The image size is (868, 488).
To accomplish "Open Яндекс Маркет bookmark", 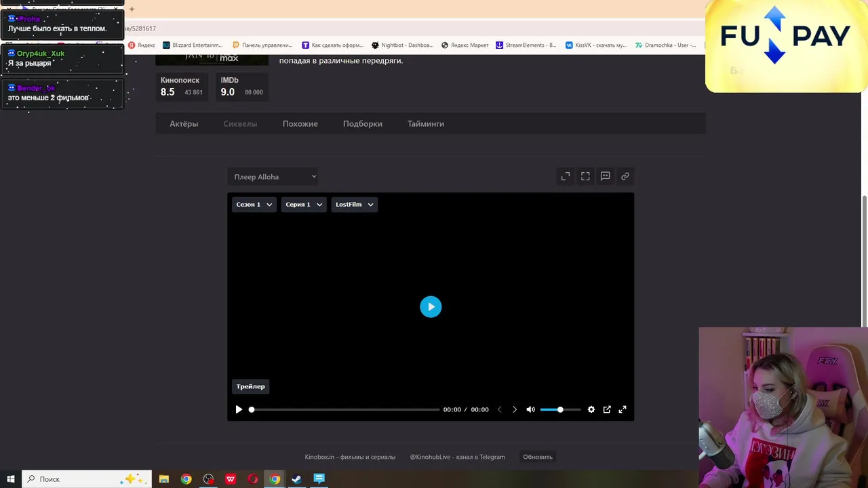I will coord(465,45).
